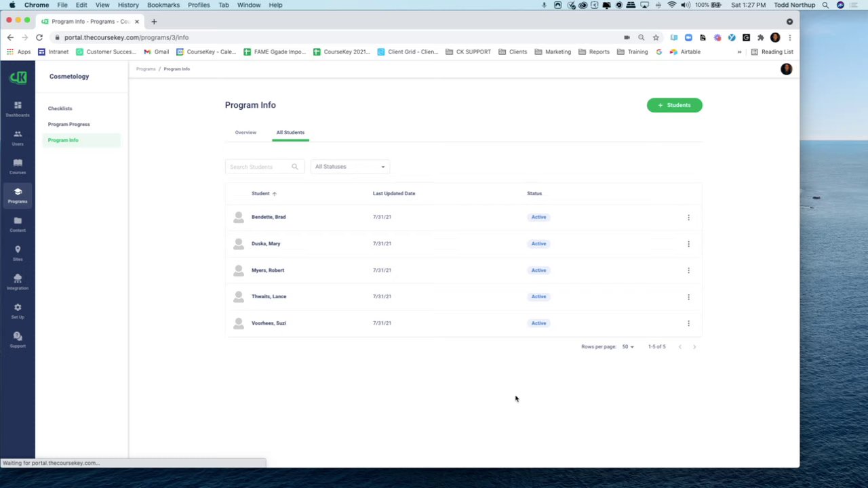The width and height of the screenshot is (868, 488).
Task: Click the Student column sort arrow
Action: click(x=274, y=194)
